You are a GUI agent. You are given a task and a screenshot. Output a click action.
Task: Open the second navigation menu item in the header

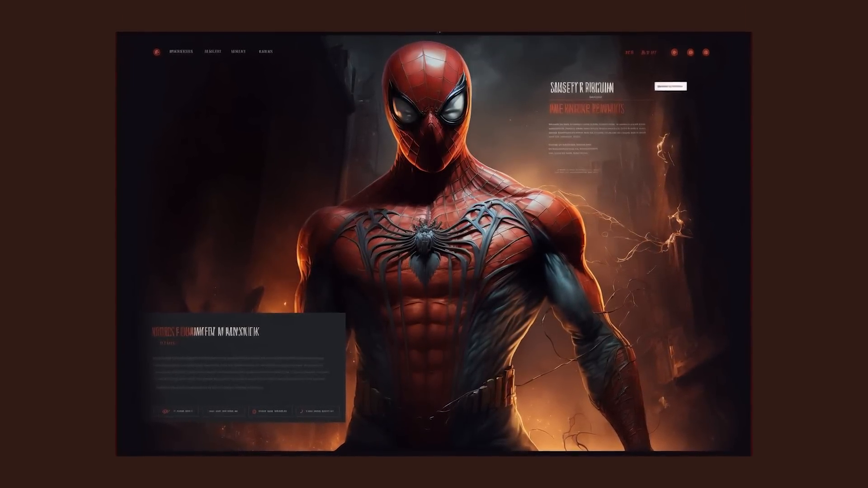(212, 52)
